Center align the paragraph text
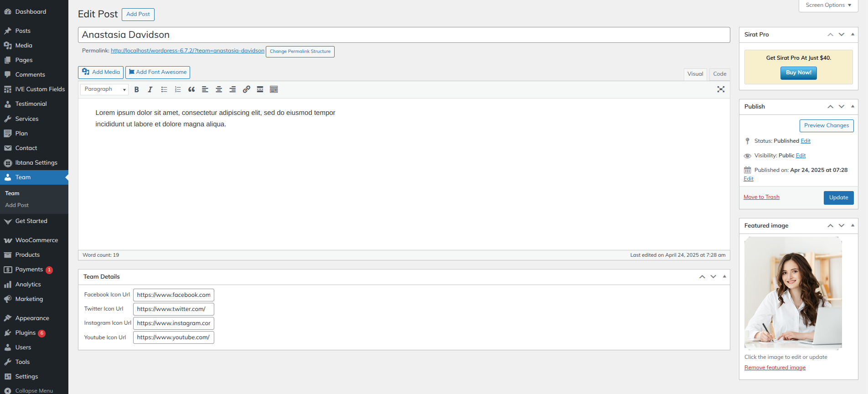 [219, 89]
